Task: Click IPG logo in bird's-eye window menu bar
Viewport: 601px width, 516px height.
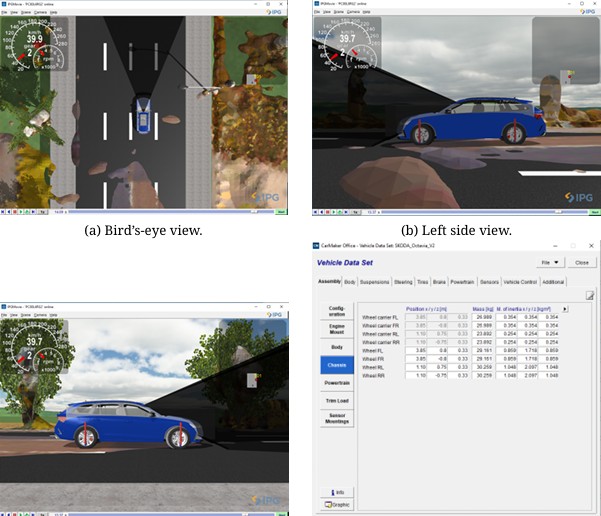Action: [274, 12]
